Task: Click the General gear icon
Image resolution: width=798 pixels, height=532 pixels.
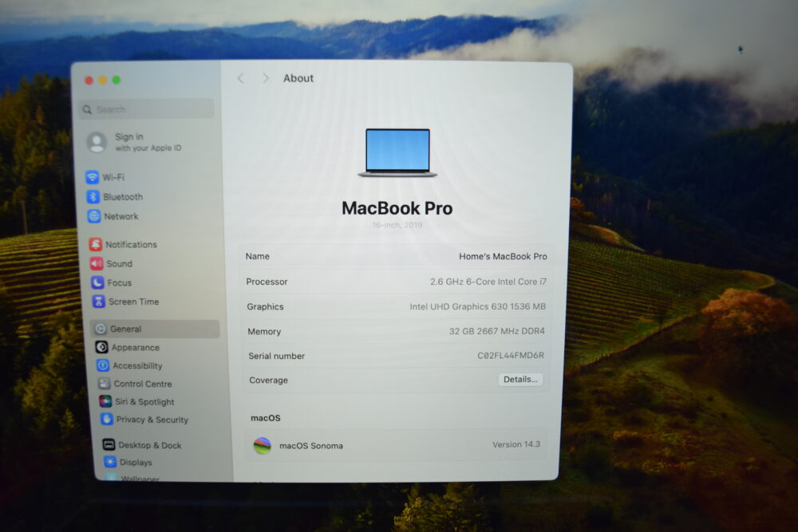Action: [x=101, y=329]
